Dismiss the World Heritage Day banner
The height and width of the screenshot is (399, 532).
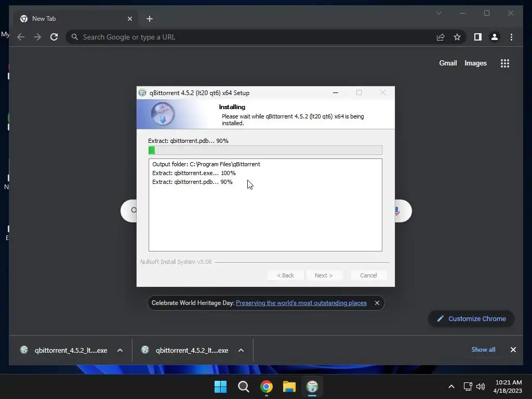coord(377,303)
